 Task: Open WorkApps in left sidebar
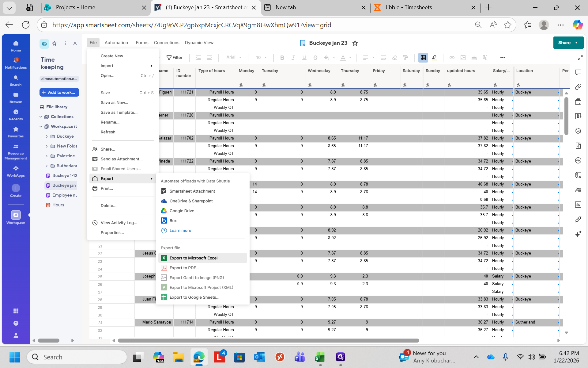point(16,171)
